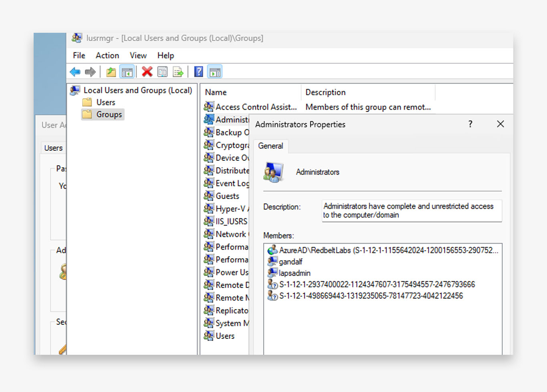Click the Properties toolbar icon
Screen dimensions: 547x392
162,72
